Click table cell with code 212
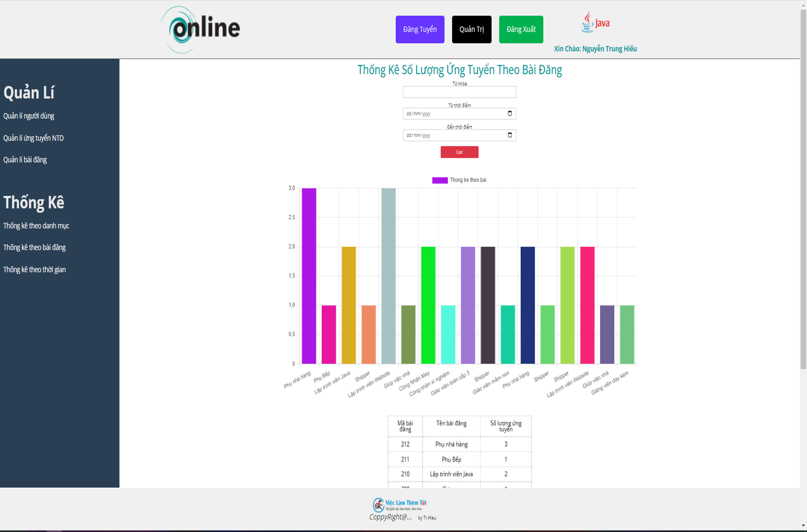The height and width of the screenshot is (532, 807). (x=405, y=444)
